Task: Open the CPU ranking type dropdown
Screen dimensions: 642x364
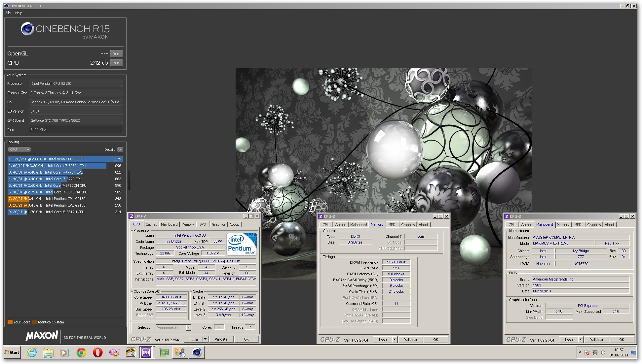Action: click(19, 149)
